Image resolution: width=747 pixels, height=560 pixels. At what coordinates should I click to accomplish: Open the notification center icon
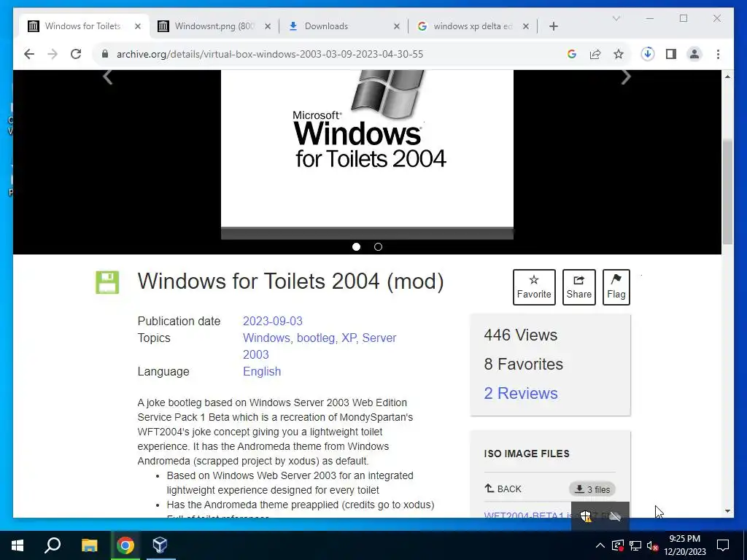(x=723, y=545)
